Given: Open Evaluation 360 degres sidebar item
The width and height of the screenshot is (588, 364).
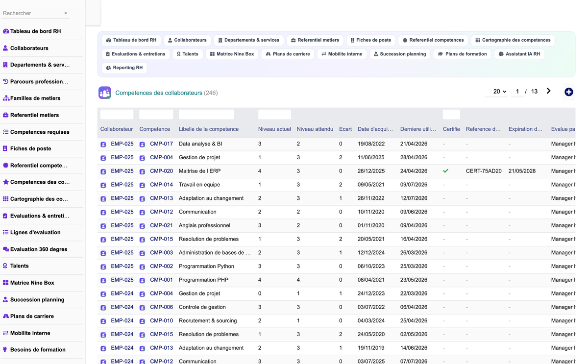Looking at the screenshot, I should (x=39, y=249).
